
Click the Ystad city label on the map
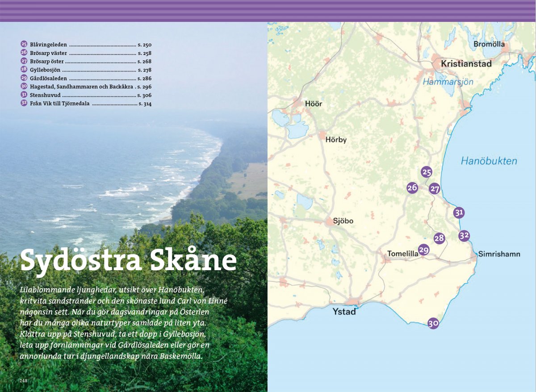click(x=344, y=312)
